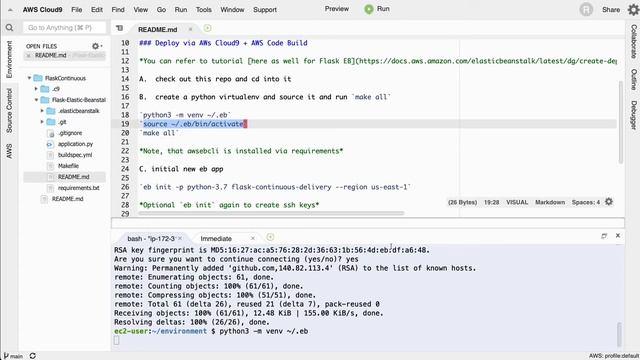The height and width of the screenshot is (360, 640).
Task: Open the Run menu
Action: [181, 9]
